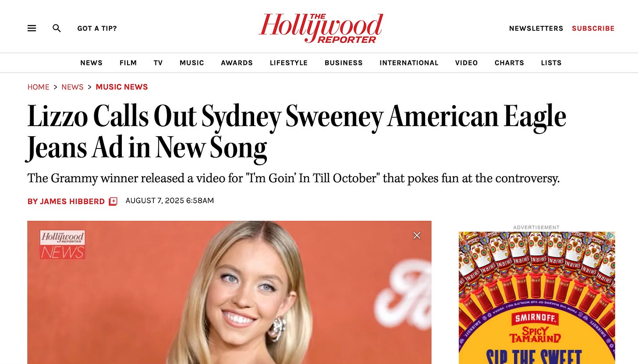Click The Hollywood Reporter logo
Viewport: 638px width, 364px height.
pyautogui.click(x=321, y=28)
